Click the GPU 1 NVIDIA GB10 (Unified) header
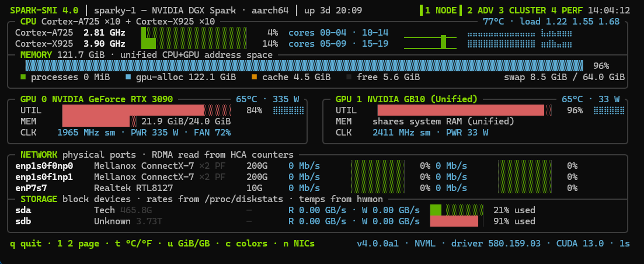The height and width of the screenshot is (264, 644). (406, 99)
